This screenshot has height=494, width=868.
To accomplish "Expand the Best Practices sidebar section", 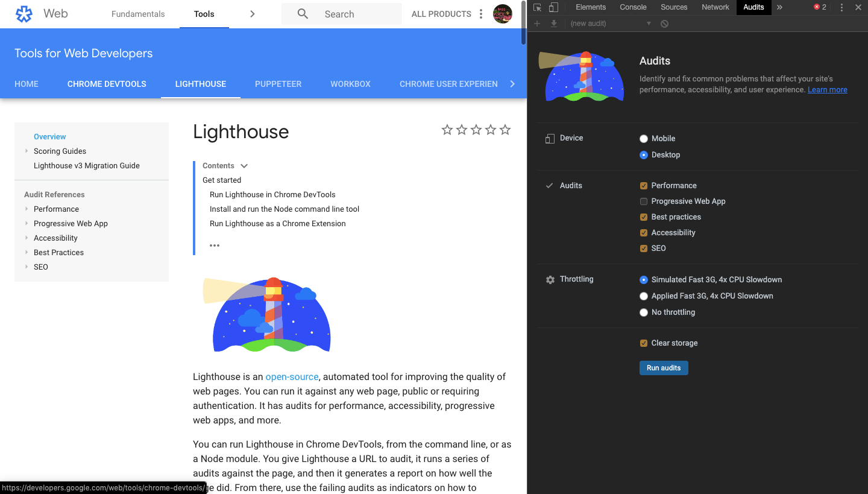I will coord(27,253).
